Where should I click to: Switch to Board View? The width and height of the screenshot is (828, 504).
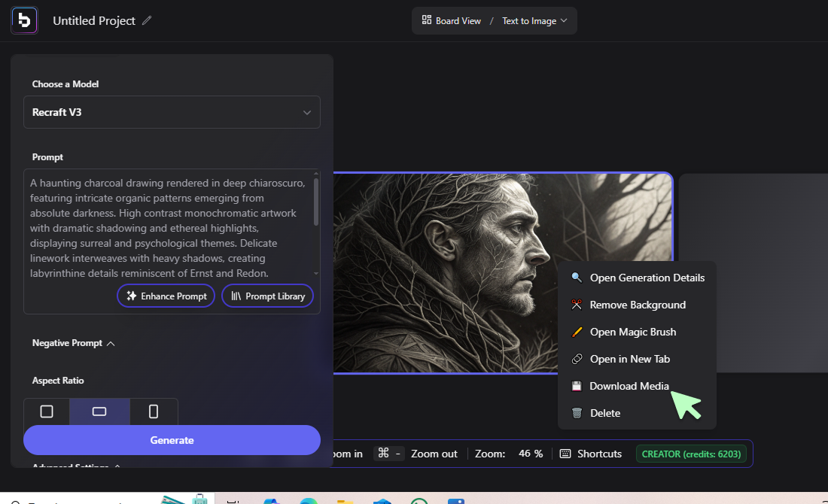pos(452,20)
